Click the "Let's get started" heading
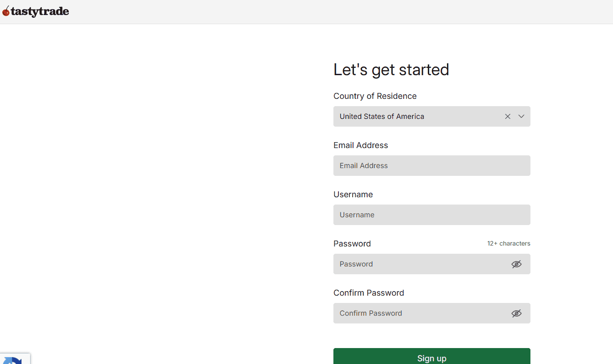 coord(391,70)
